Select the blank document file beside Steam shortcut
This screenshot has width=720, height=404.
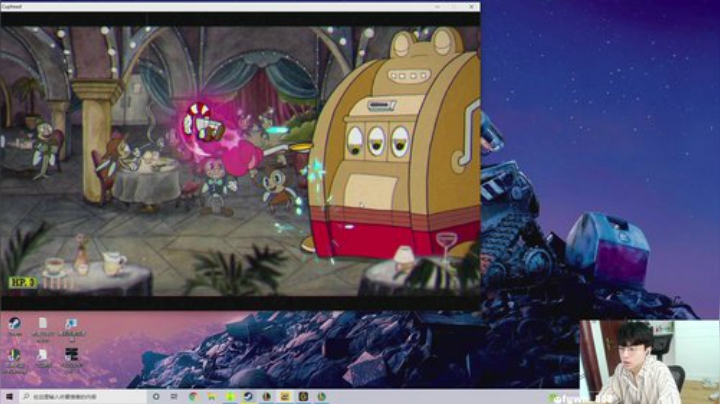point(43,329)
